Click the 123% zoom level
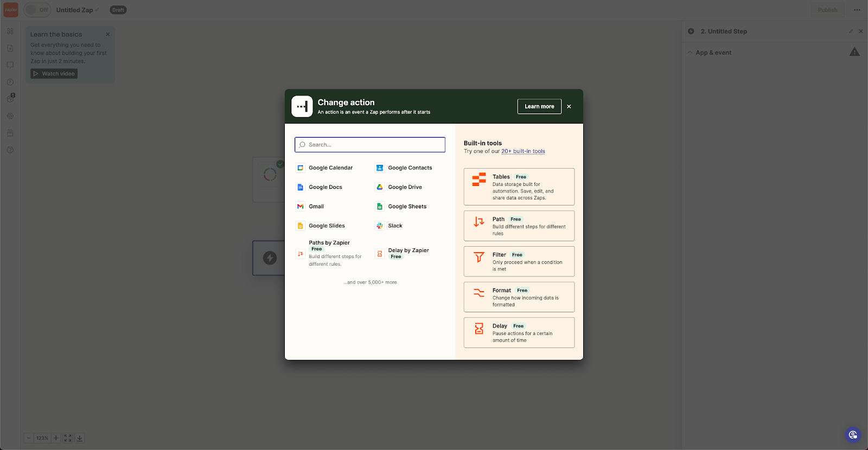 (x=42, y=438)
